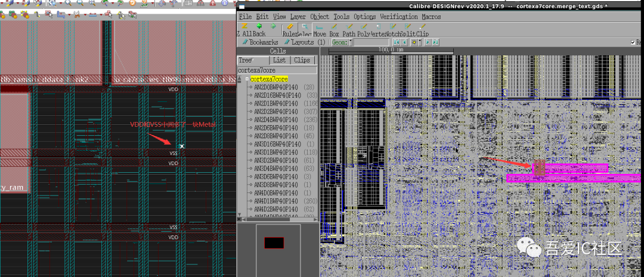Click the empty Geom text field
Image resolution: width=644 pixels, height=277 pixels.
pyautogui.click(x=371, y=42)
